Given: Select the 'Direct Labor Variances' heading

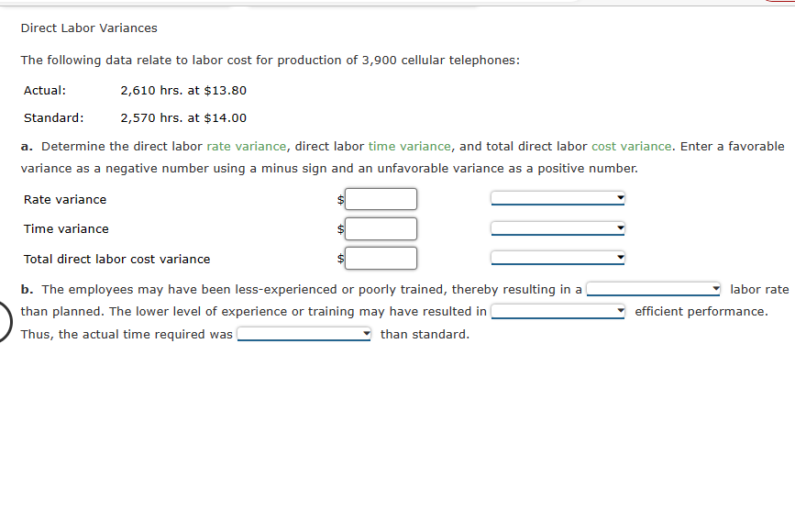Looking at the screenshot, I should 89,28.
